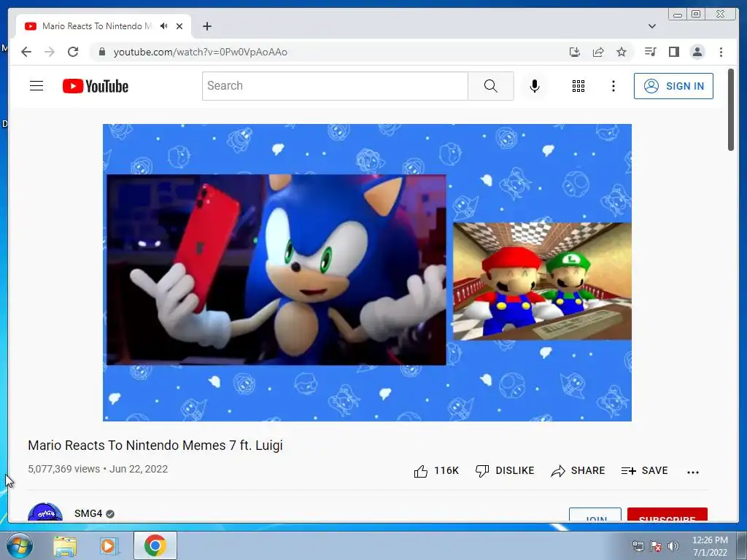Share the video using SHARE
Screen dimensions: 747x560
[x=578, y=471]
